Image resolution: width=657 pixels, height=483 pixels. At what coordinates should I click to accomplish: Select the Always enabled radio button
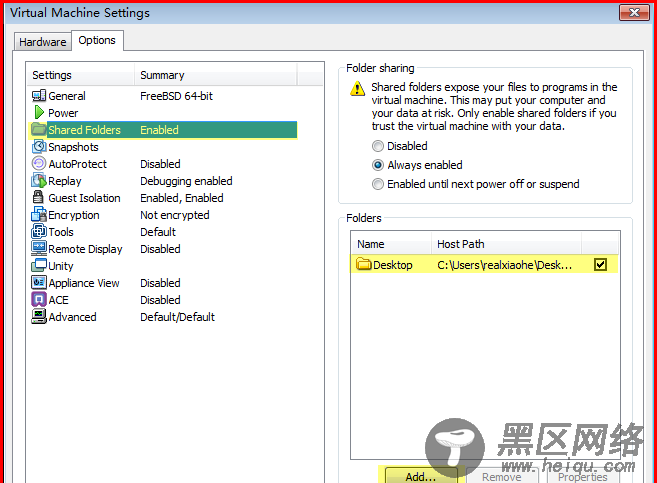[378, 165]
